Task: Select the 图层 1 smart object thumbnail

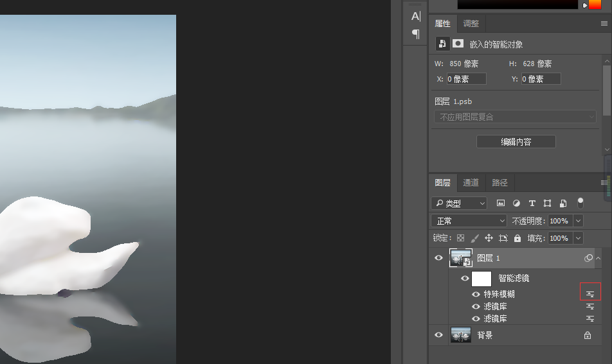Action: 460,258
